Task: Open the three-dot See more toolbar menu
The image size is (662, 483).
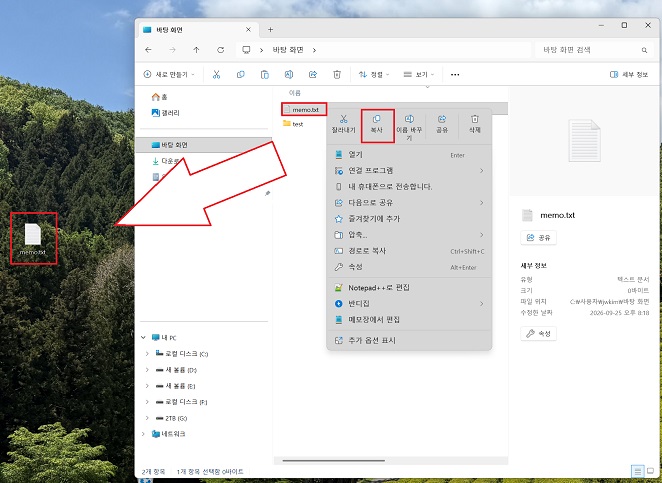Action: coord(455,75)
